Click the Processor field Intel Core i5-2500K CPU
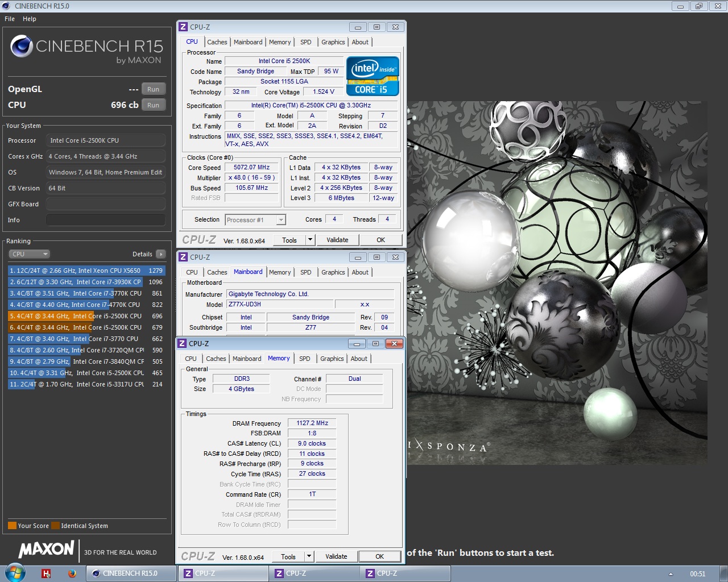 106,140
